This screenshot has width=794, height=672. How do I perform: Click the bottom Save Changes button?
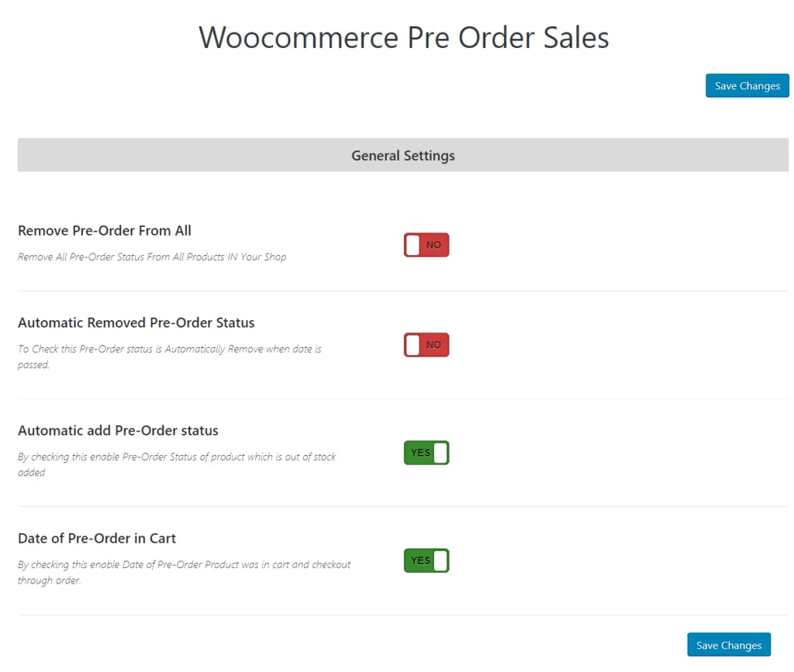click(728, 645)
